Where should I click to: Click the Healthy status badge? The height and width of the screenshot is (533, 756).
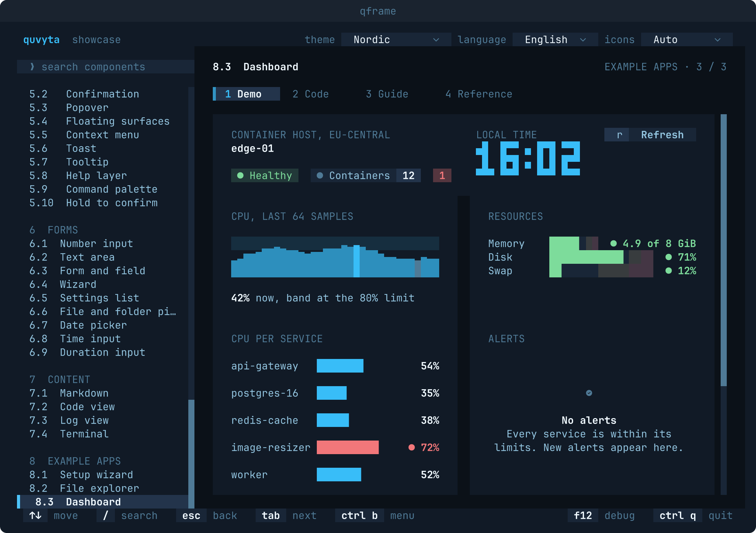(265, 175)
